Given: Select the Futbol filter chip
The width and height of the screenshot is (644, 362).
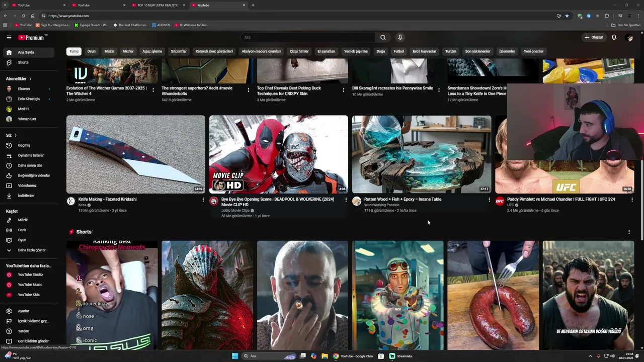Looking at the screenshot, I should [399, 51].
